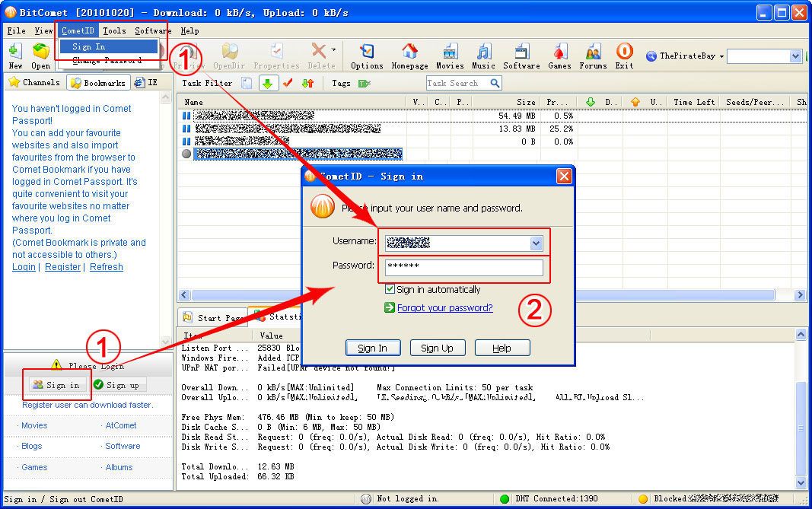Toggle the Sign in automatically checkbox

tap(390, 289)
